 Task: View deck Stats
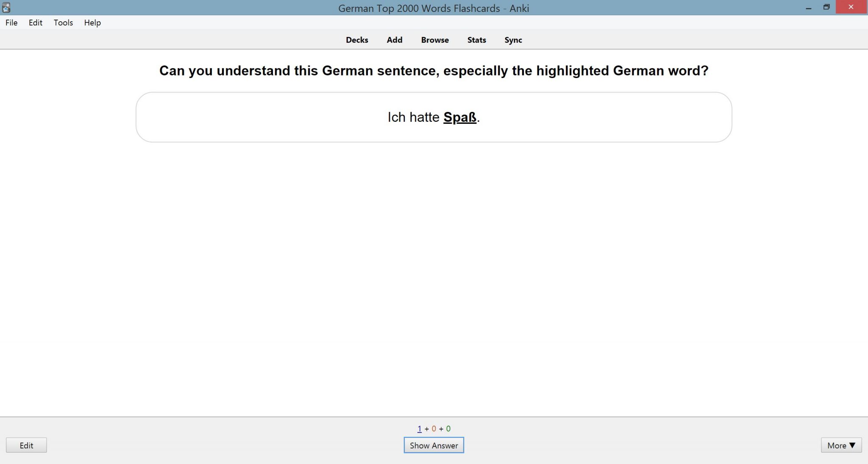(x=476, y=39)
